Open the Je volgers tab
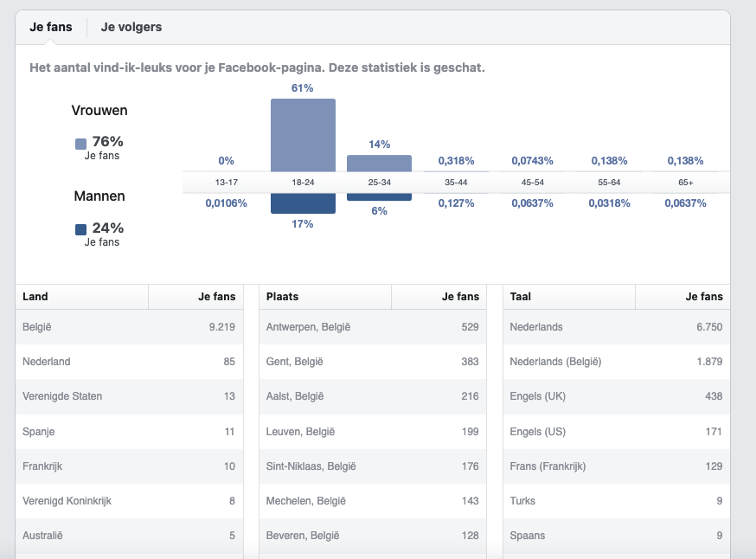The height and width of the screenshot is (559, 756). click(131, 27)
